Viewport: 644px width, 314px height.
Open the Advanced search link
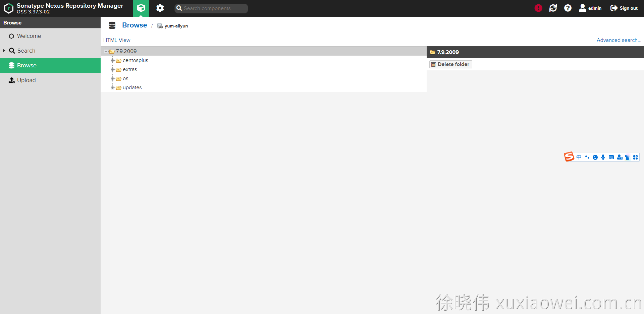pos(619,40)
